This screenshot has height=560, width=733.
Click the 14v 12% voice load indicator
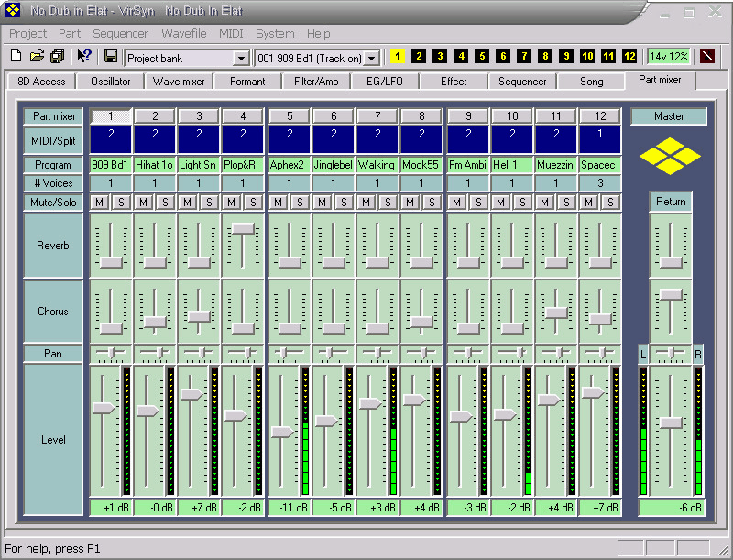tap(668, 57)
